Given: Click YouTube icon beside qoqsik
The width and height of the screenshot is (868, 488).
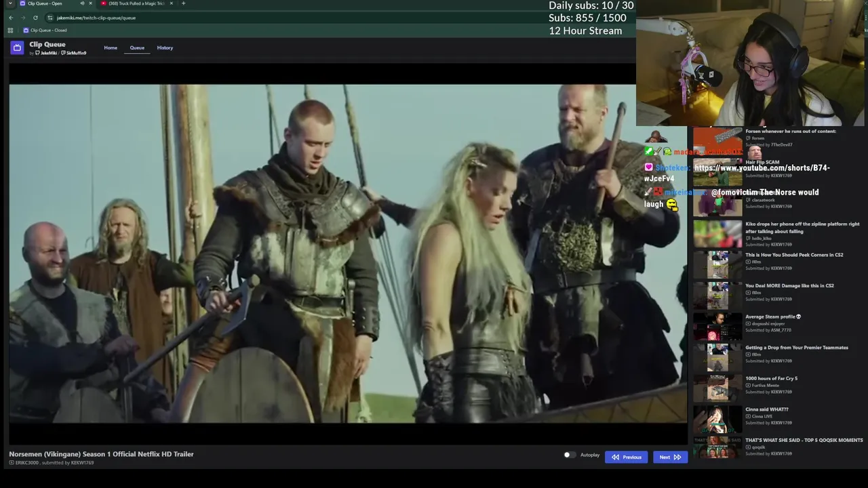Looking at the screenshot, I should [748, 447].
